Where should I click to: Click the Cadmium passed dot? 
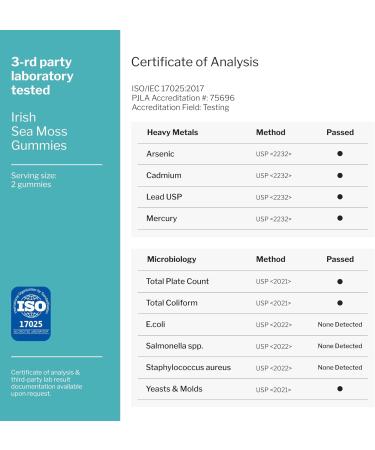340,175
